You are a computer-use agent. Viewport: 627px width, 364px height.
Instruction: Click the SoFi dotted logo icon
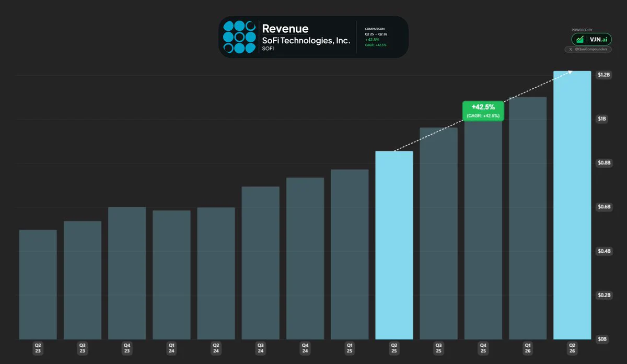tap(239, 37)
